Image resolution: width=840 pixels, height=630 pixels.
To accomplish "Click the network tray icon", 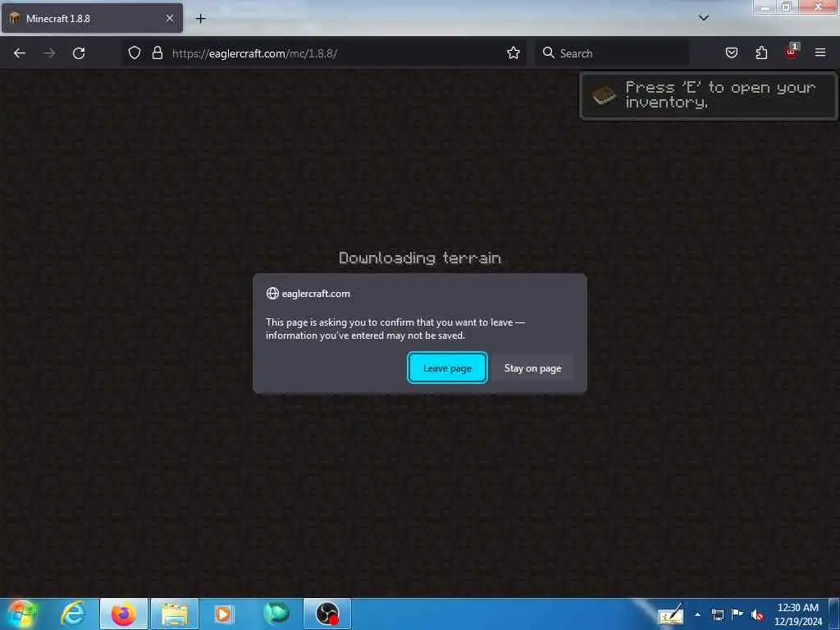I will 717,614.
